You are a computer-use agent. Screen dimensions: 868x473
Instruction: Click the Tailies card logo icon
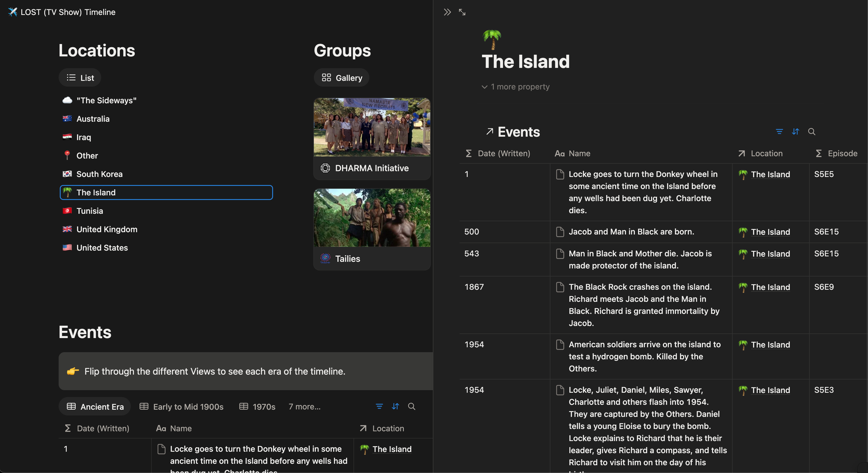(x=325, y=258)
